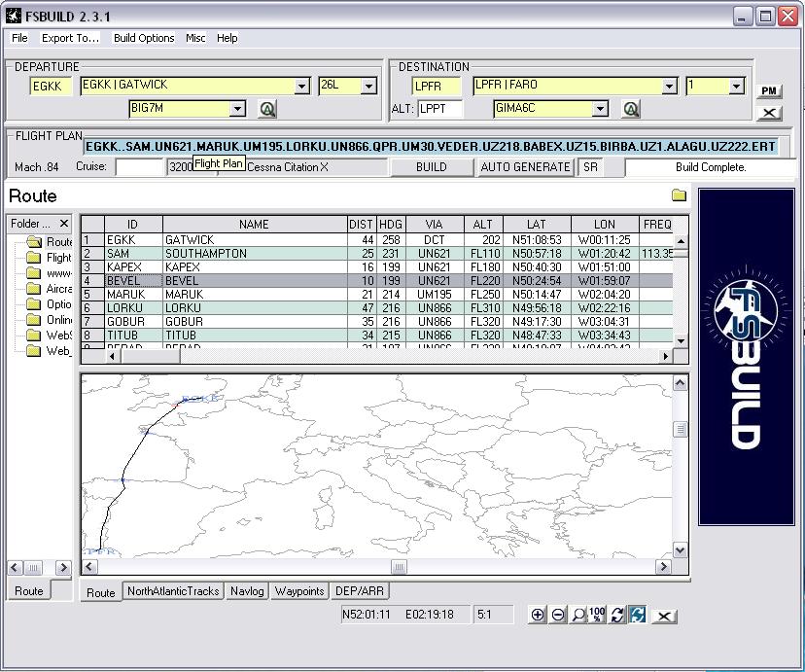Image resolution: width=805 pixels, height=672 pixels.
Task: Select the SAM SOUTHAMPTON row in table
Action: tap(377, 254)
